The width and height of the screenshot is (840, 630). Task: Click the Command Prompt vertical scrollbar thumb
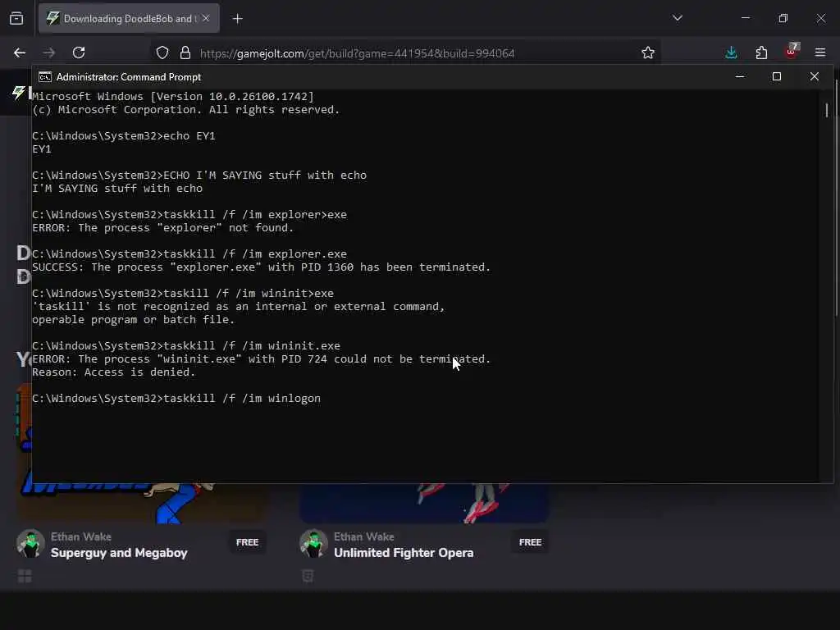[x=827, y=111]
